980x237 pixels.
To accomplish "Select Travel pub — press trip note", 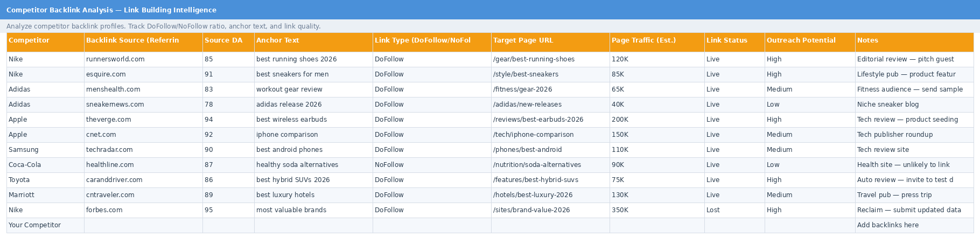I will 914,196.
